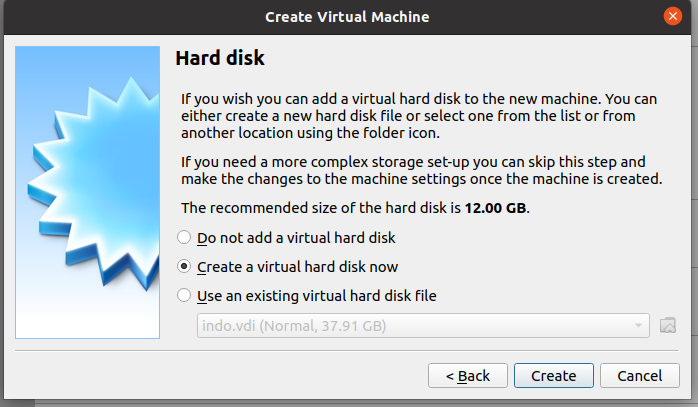Viewport: 698px width, 407px height.
Task: Select the Do not add a virtual hard disk radio button
Action: (184, 237)
